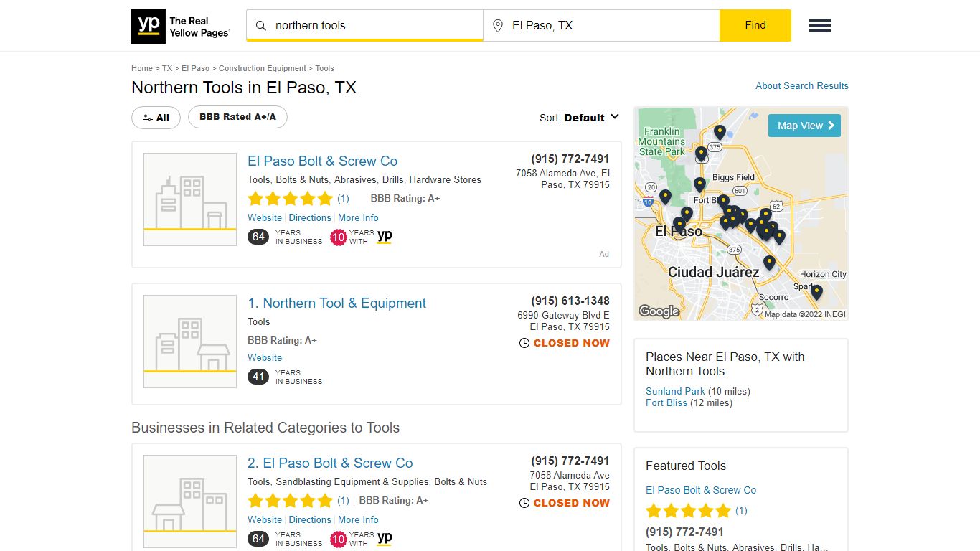Image resolution: width=980 pixels, height=551 pixels.
Task: Open the hamburger menu icon
Action: click(820, 26)
